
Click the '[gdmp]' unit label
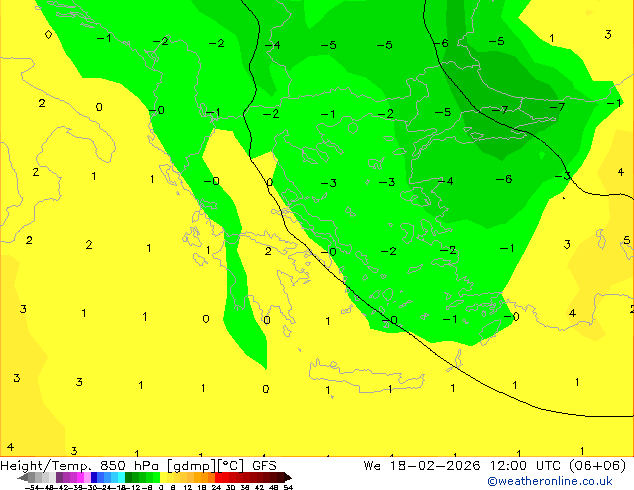click(x=191, y=466)
